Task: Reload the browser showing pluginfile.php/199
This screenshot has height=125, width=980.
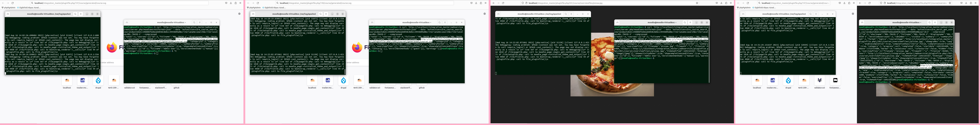Action: point(258,3)
